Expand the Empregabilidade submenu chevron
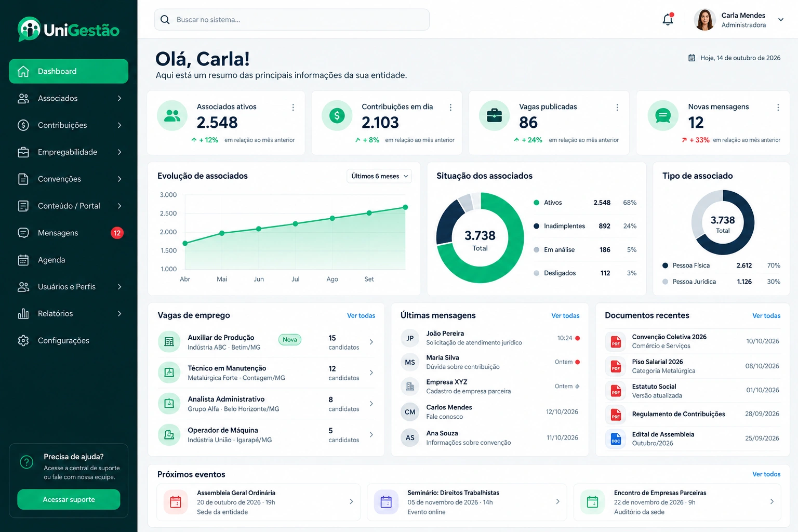 (119, 152)
